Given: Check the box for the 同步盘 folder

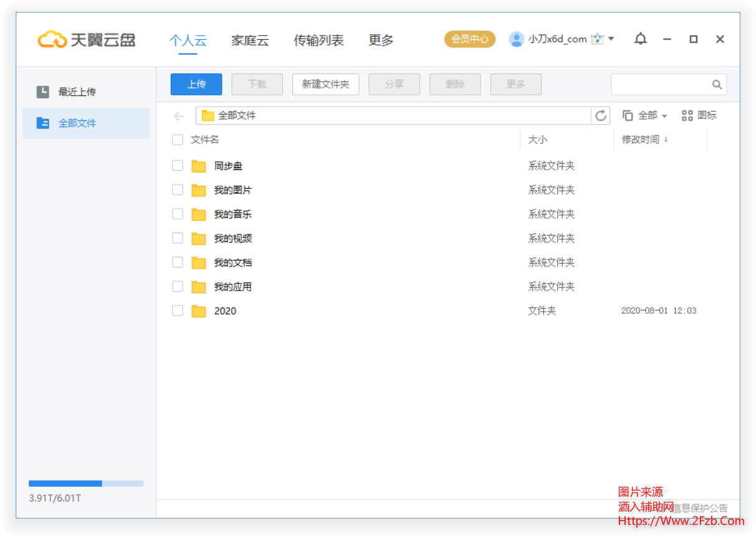Looking at the screenshot, I should pyautogui.click(x=178, y=166).
